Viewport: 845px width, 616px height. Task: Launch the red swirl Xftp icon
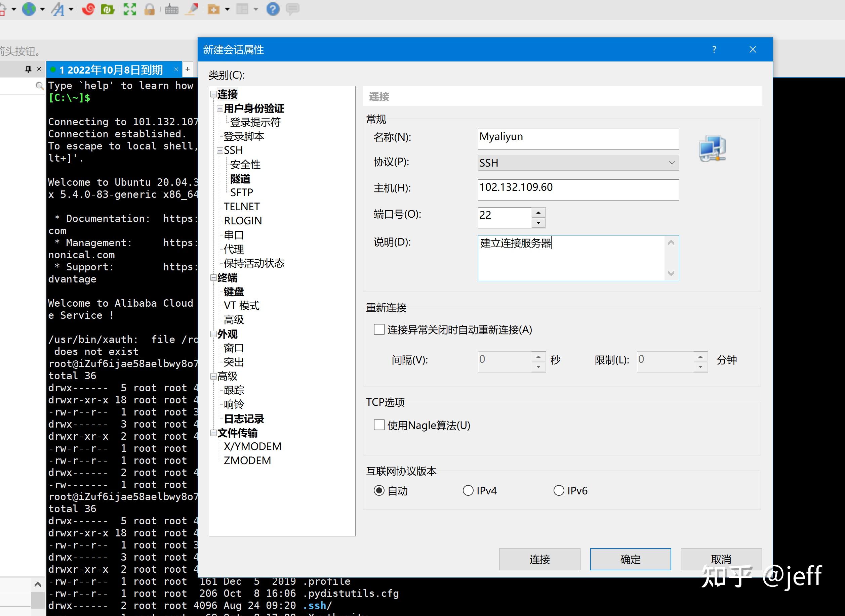[x=88, y=9]
